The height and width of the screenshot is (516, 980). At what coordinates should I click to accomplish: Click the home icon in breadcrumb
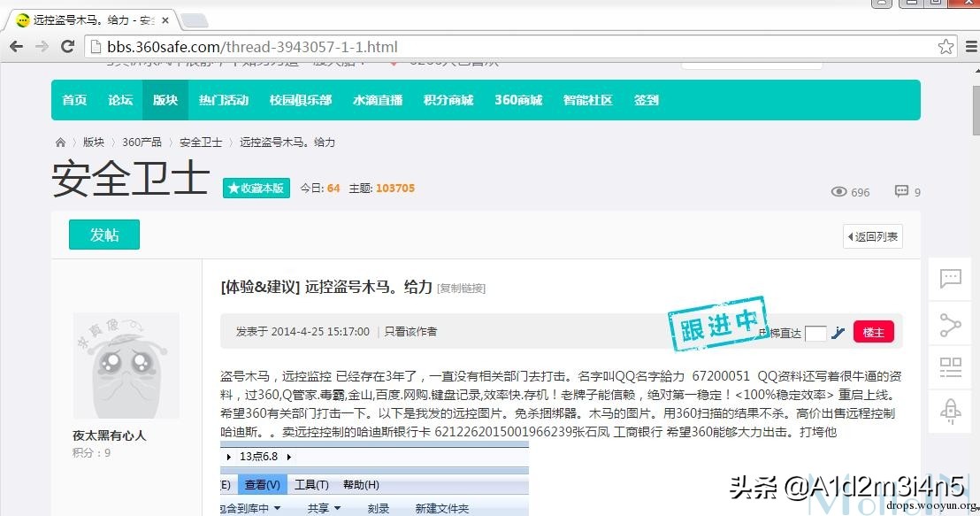pyautogui.click(x=61, y=142)
